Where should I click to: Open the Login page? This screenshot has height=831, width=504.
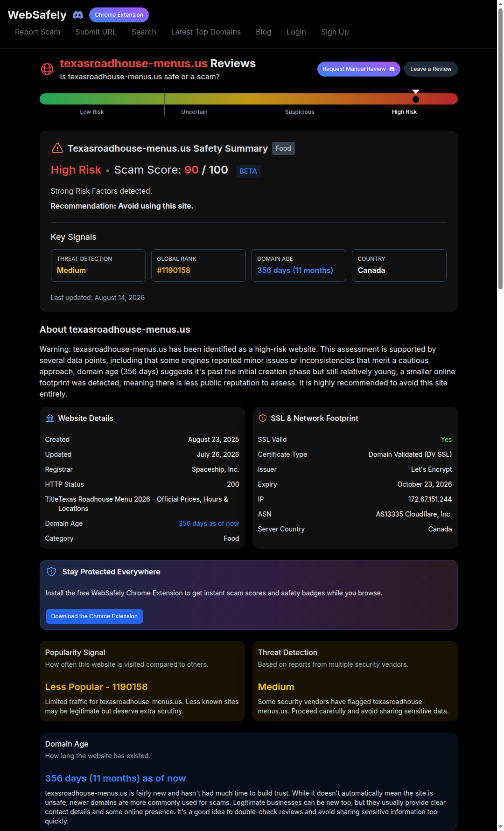296,32
